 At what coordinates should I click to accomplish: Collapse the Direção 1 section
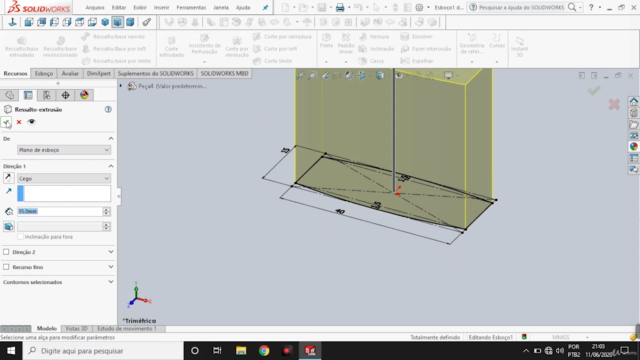point(111,166)
